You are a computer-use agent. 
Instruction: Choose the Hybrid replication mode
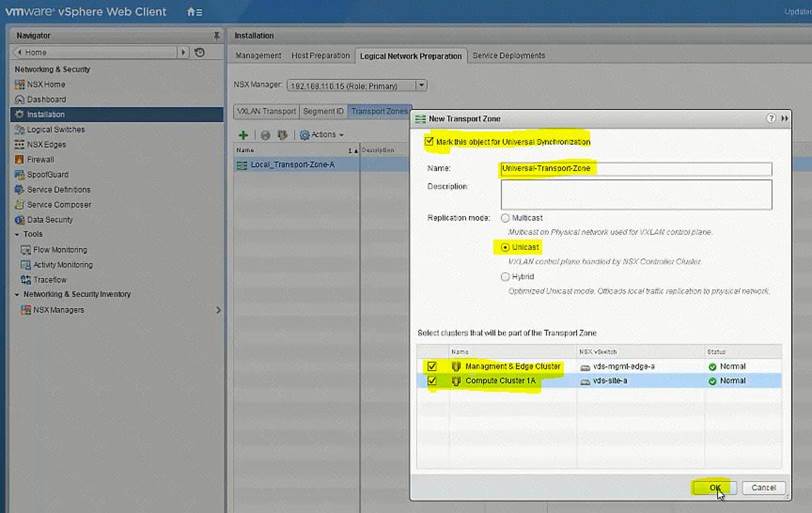pyautogui.click(x=505, y=277)
